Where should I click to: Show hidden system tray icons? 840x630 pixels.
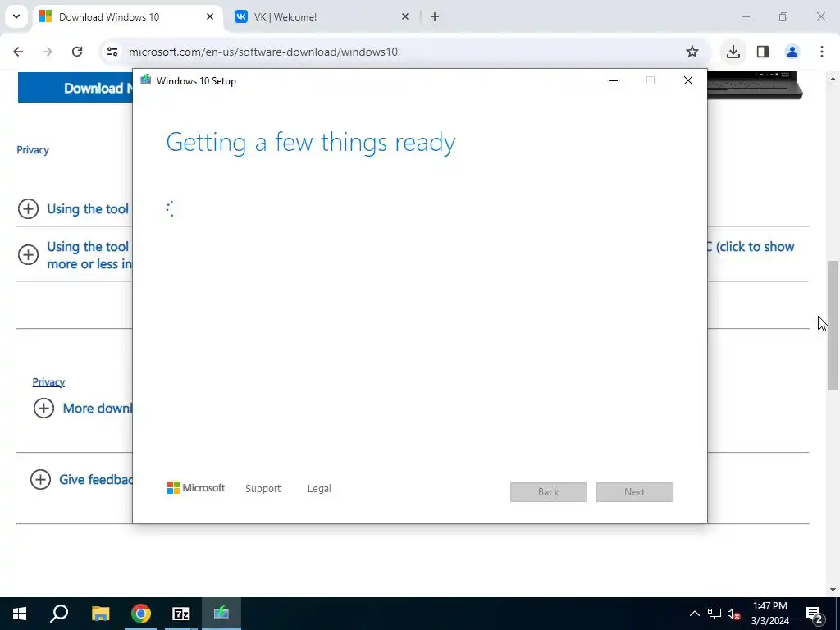pos(694,614)
